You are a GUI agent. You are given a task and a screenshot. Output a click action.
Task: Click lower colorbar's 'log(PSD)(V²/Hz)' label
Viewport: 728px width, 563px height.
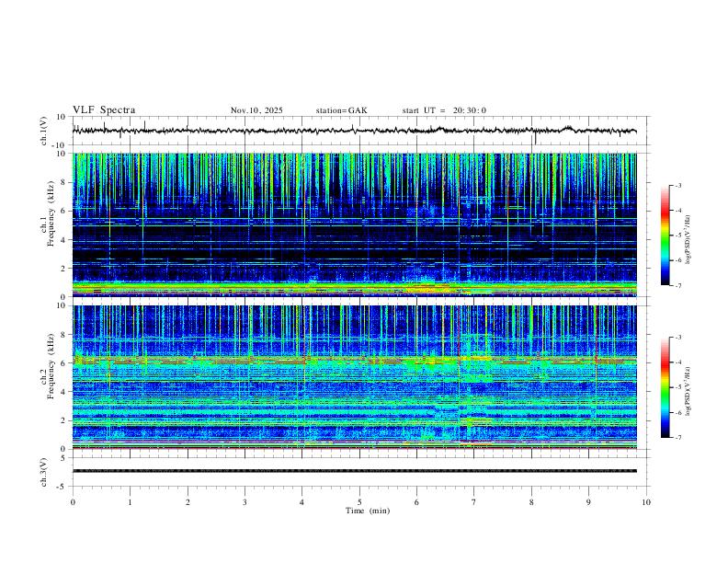[x=688, y=391]
